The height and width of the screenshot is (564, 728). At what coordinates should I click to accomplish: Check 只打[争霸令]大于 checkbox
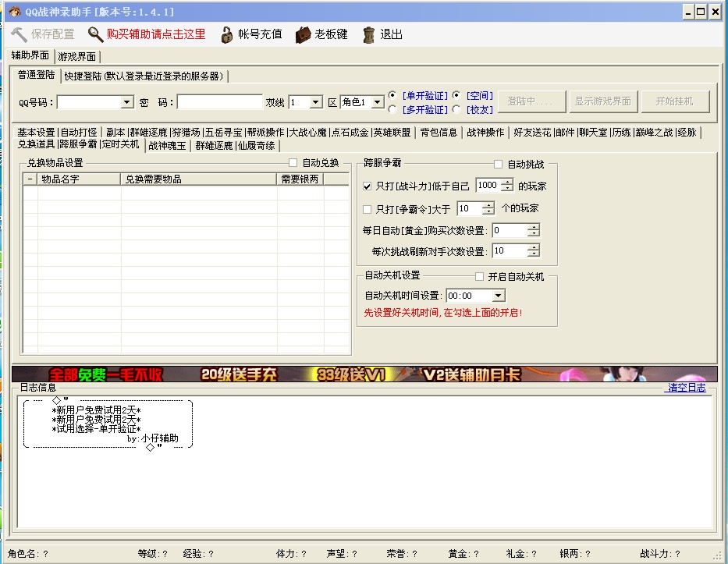tap(368, 209)
